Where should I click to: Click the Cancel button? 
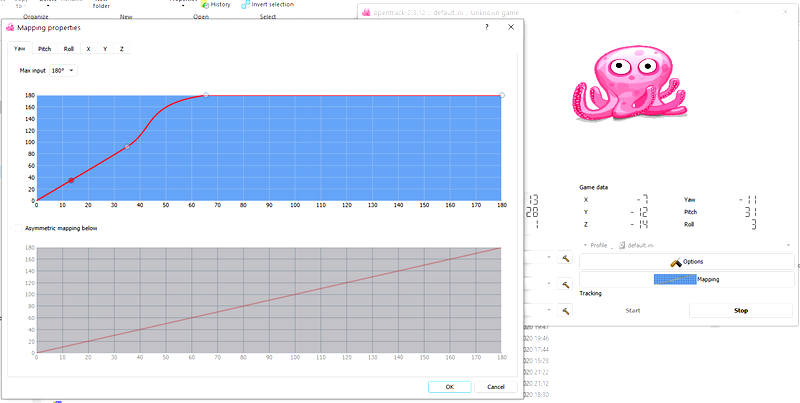point(496,387)
